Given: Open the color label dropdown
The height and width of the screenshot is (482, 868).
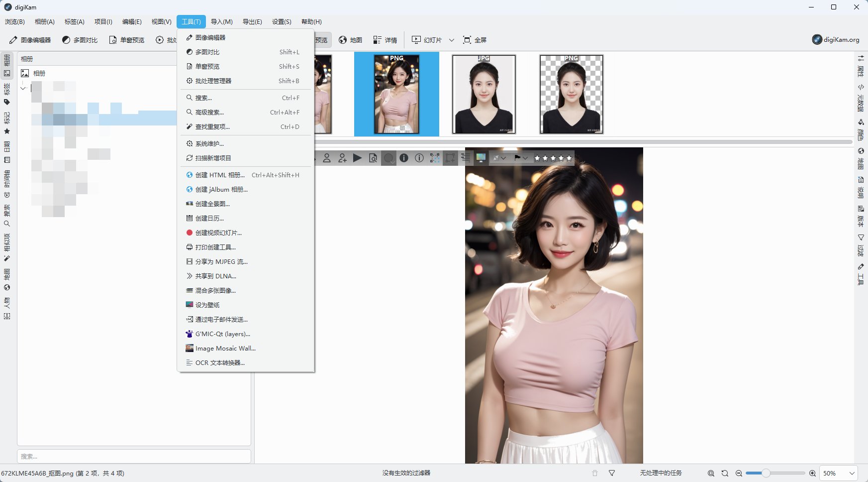Looking at the screenshot, I should coord(499,158).
